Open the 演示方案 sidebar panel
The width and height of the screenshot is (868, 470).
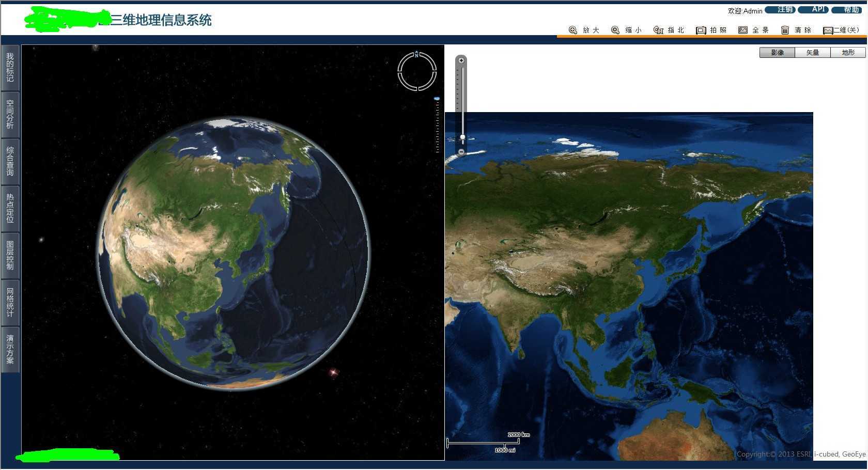[10, 350]
